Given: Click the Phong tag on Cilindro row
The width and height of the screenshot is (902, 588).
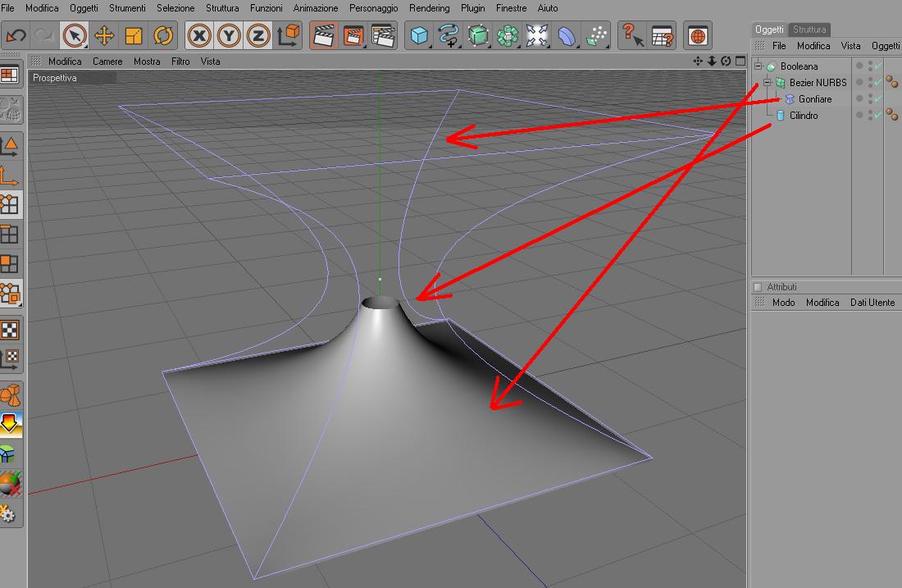Looking at the screenshot, I should pos(891,115).
